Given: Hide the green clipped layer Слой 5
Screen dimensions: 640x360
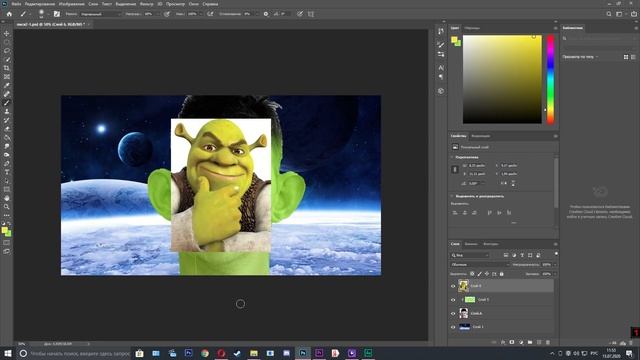Looking at the screenshot, I should tap(453, 300).
